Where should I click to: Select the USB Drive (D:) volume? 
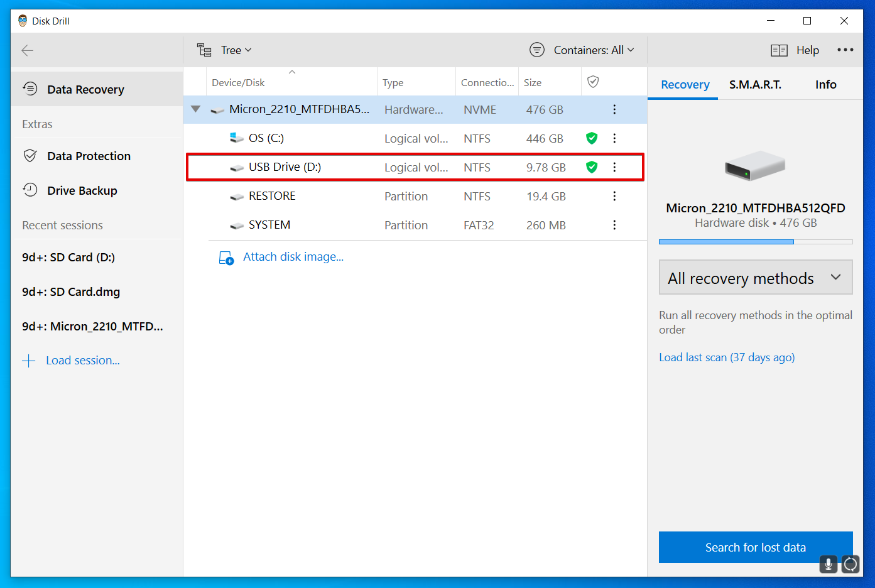click(415, 167)
